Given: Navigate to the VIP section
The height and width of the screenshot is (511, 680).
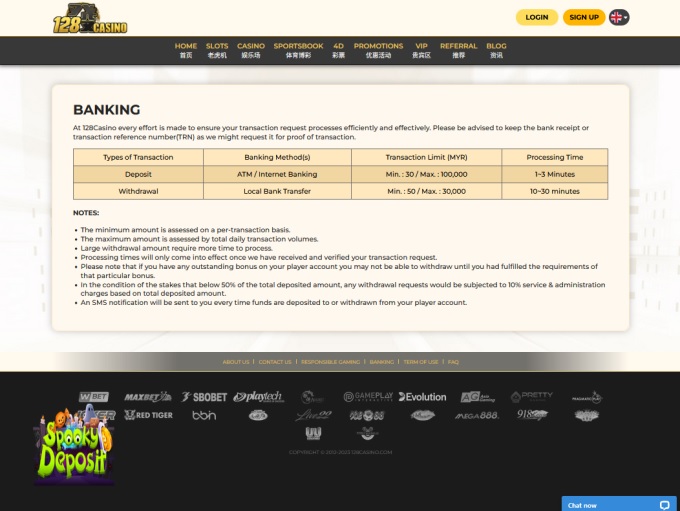Looking at the screenshot, I should pyautogui.click(x=421, y=50).
